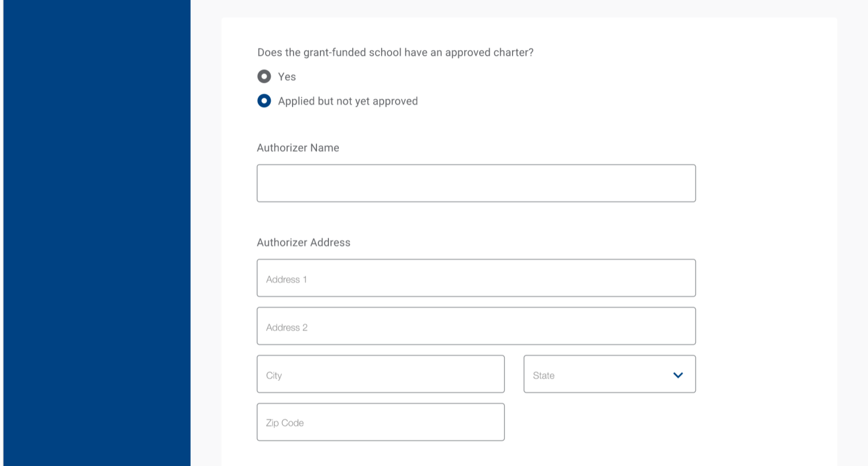
Task: Select the "Yes" radio button
Action: pyautogui.click(x=264, y=77)
